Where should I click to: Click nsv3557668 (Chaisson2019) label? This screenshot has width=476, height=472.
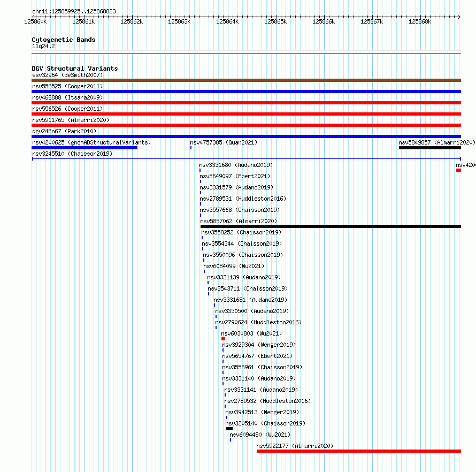pos(240,210)
